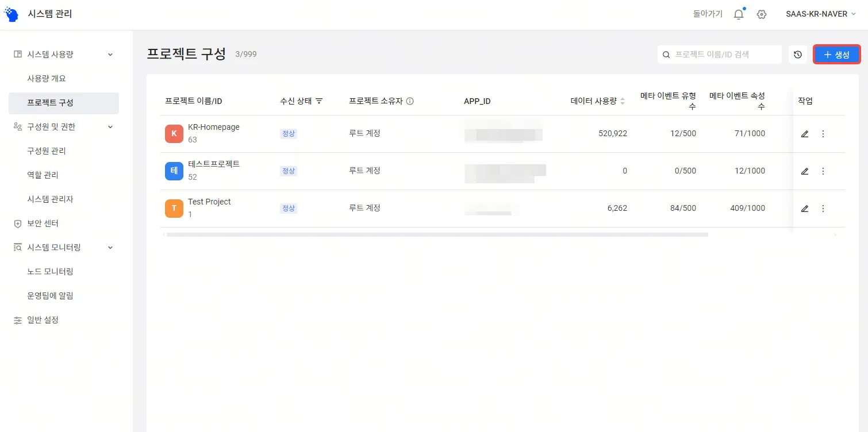Open more options for KR-Homepage
The width and height of the screenshot is (868, 432).
point(823,134)
